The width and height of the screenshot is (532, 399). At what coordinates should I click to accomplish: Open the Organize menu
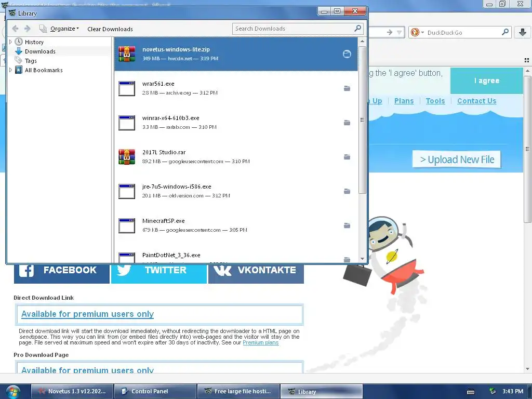click(64, 29)
